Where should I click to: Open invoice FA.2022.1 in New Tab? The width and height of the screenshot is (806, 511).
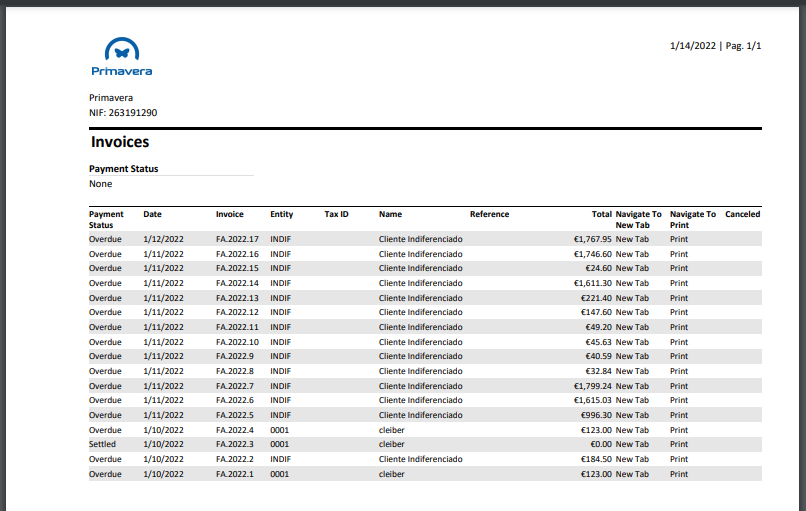coord(632,473)
